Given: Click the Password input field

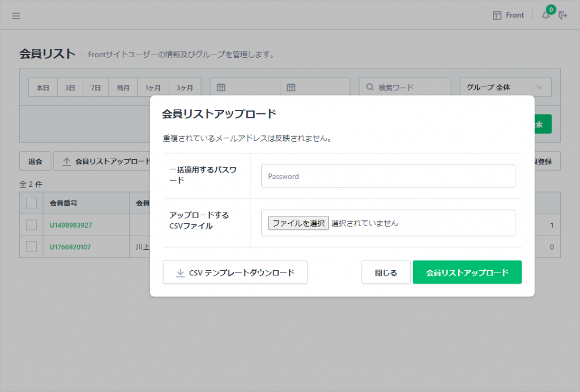Looking at the screenshot, I should pyautogui.click(x=388, y=176).
